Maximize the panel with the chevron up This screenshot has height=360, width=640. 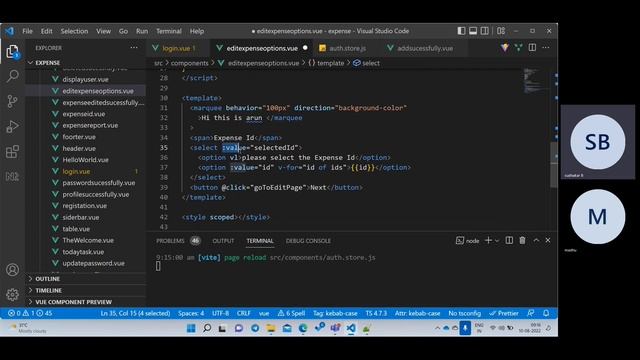(536, 240)
